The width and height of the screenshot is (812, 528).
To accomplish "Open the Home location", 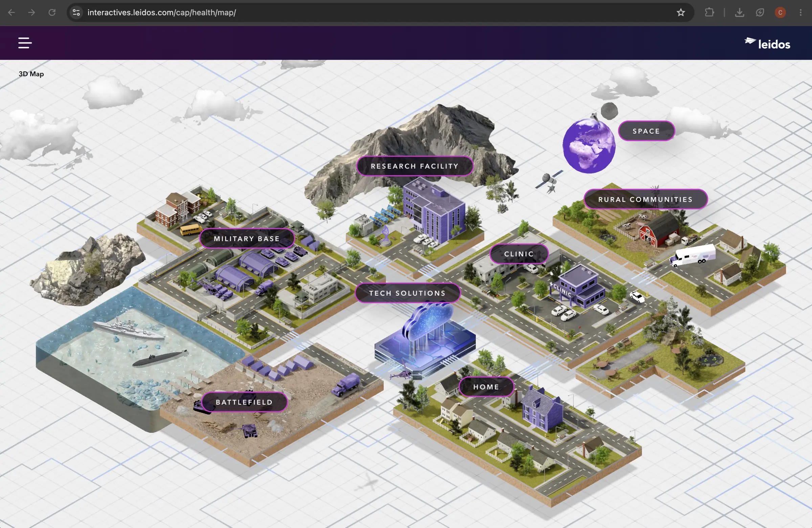I will point(486,387).
